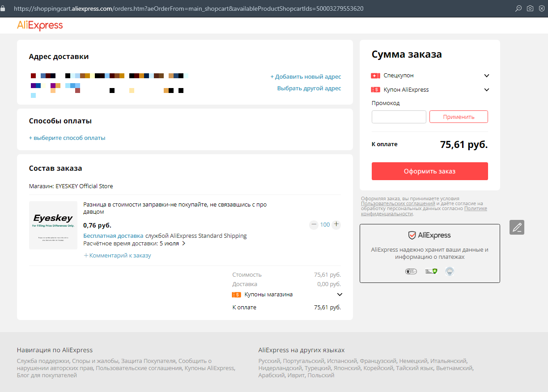This screenshot has height=392, width=548.
Task: Increase item quantity with plus button
Action: 336,224
